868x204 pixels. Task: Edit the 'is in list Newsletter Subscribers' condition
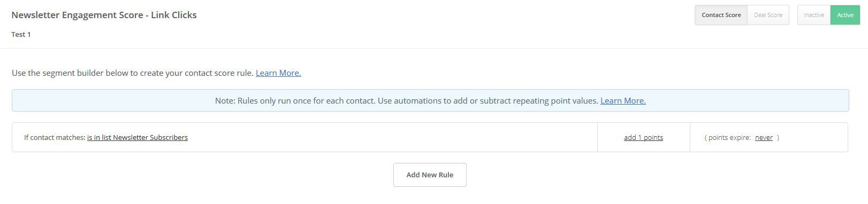coord(138,137)
